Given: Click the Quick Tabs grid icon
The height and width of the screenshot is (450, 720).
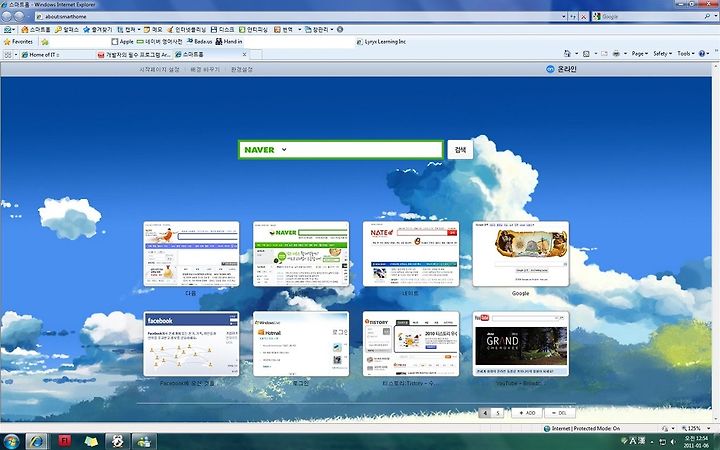Looking at the screenshot, I should point(7,55).
